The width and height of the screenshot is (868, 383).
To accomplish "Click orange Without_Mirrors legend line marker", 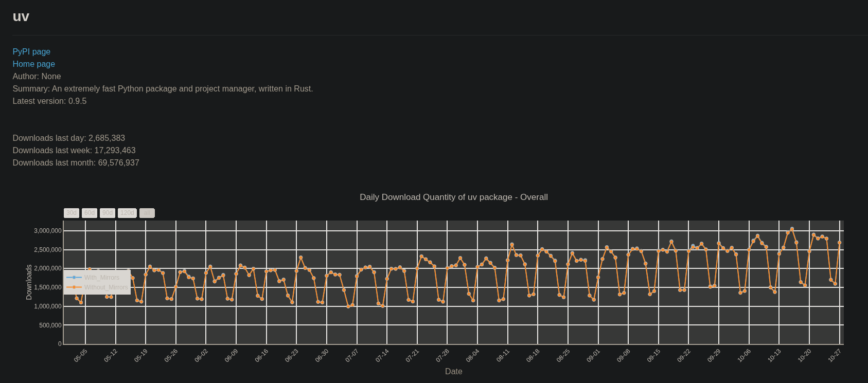I will coord(74,287).
